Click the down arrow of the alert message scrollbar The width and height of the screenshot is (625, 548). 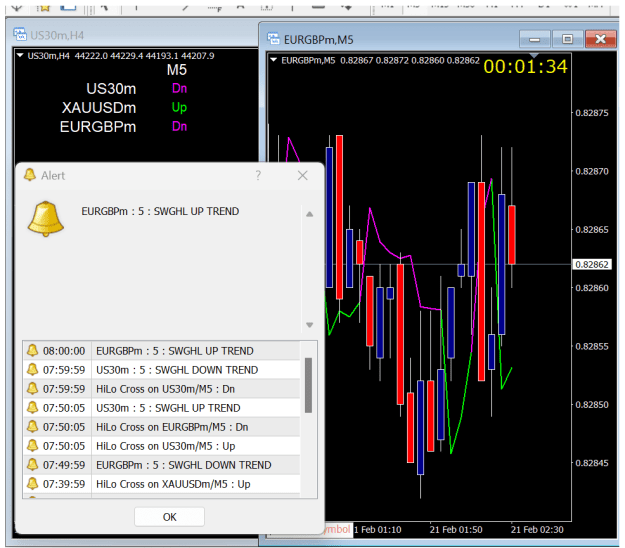coord(309,325)
